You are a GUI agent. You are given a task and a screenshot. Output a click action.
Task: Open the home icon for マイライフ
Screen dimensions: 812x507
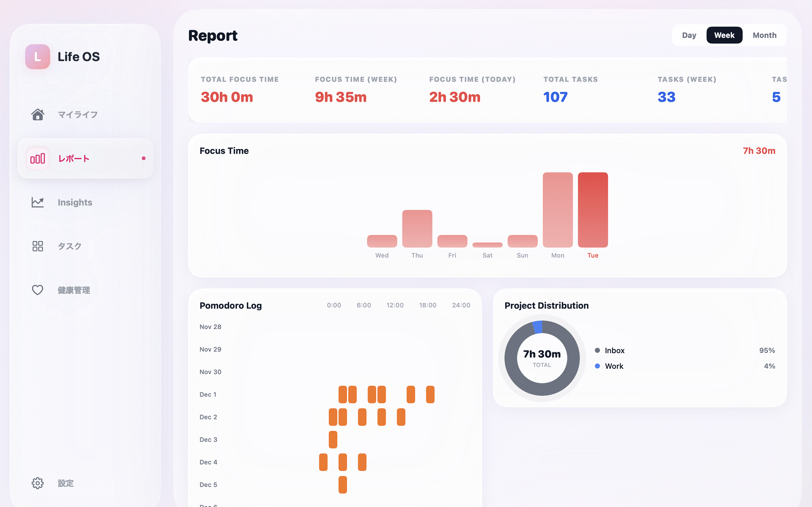click(x=37, y=115)
